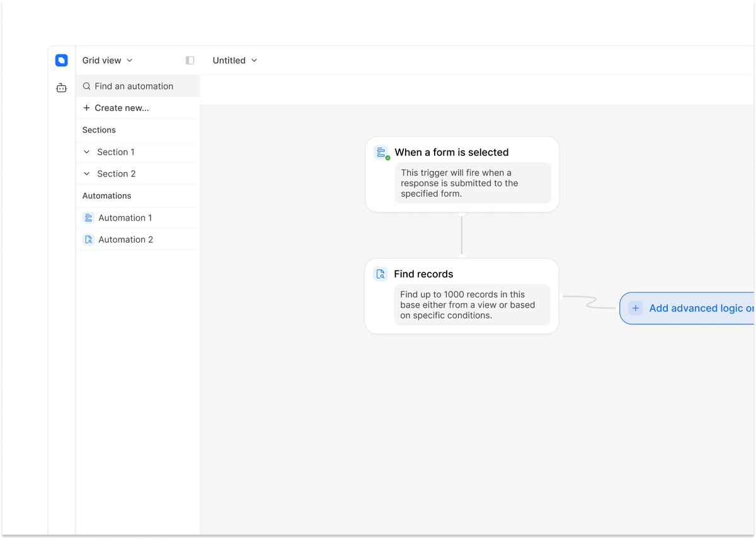Open the Untitled name dropdown
The image size is (756, 539).
235,61
